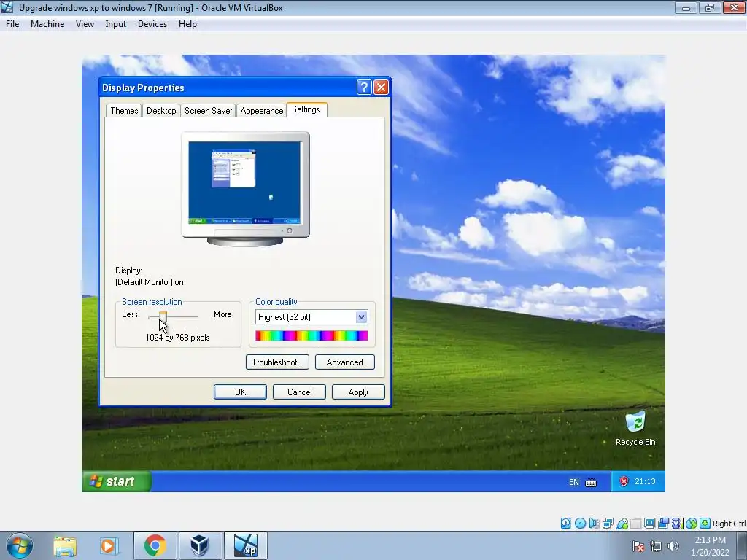Viewport: 747px width, 560px height.
Task: Click the EN language indicator on XP taskbar
Action: pyautogui.click(x=573, y=482)
